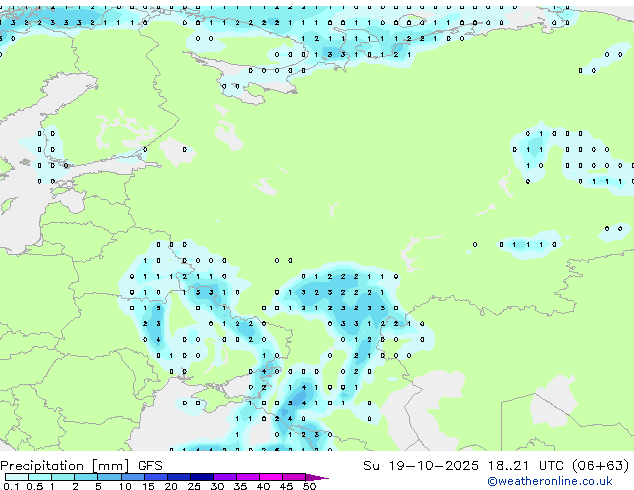Open the weatheronline.co.uk copyright link
Viewport: 634px width, 490px height.
point(550,481)
